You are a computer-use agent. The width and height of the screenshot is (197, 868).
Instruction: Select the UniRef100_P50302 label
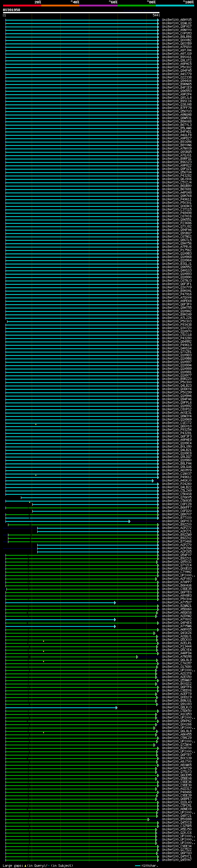[176, 67]
